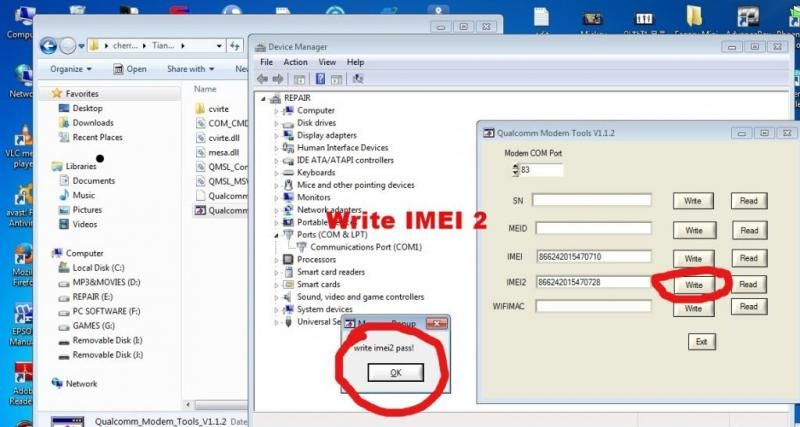
Task: Click OK on write imei2 pass dialog
Action: [394, 372]
